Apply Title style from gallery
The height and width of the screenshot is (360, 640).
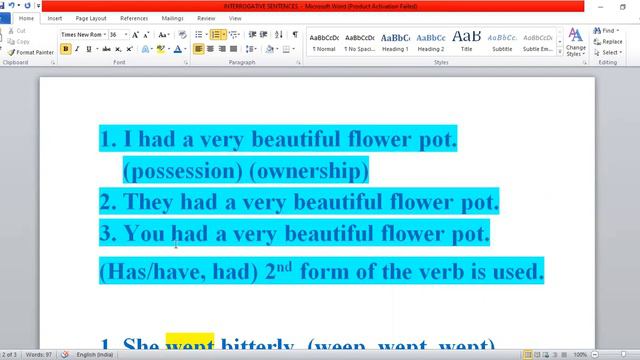click(x=467, y=42)
